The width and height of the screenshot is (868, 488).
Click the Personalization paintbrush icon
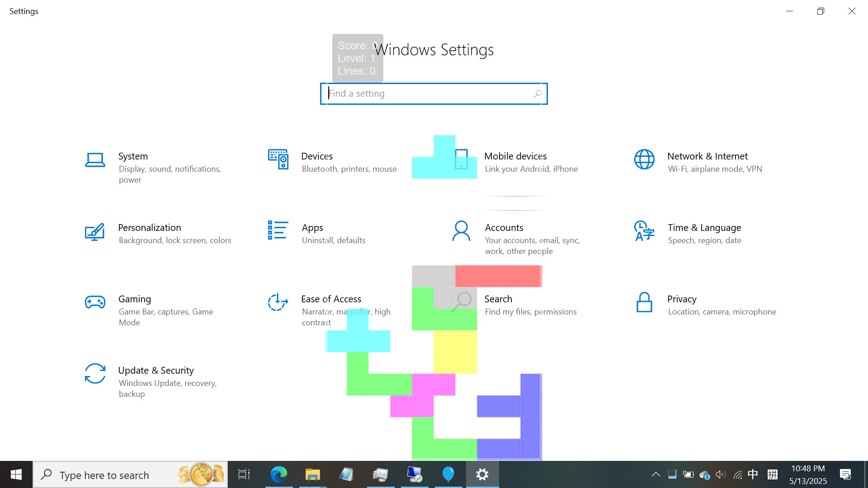click(x=95, y=232)
